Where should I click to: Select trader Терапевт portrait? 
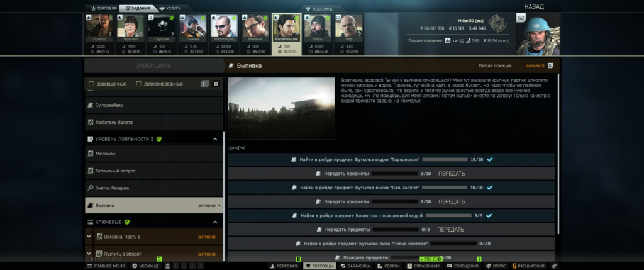click(130, 25)
